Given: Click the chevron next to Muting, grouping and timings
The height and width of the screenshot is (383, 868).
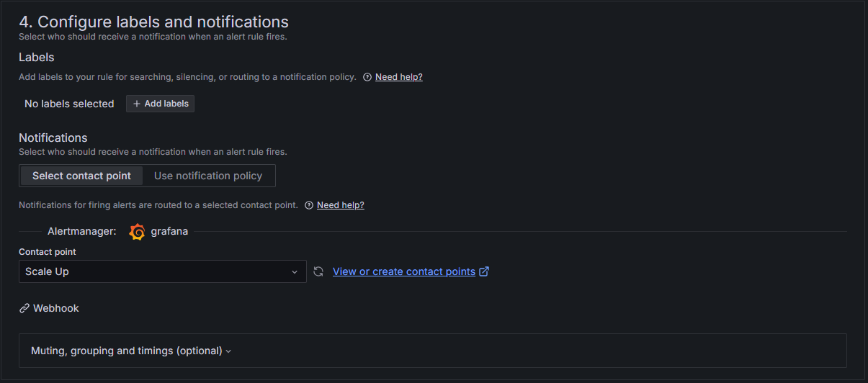Looking at the screenshot, I should pos(228,351).
